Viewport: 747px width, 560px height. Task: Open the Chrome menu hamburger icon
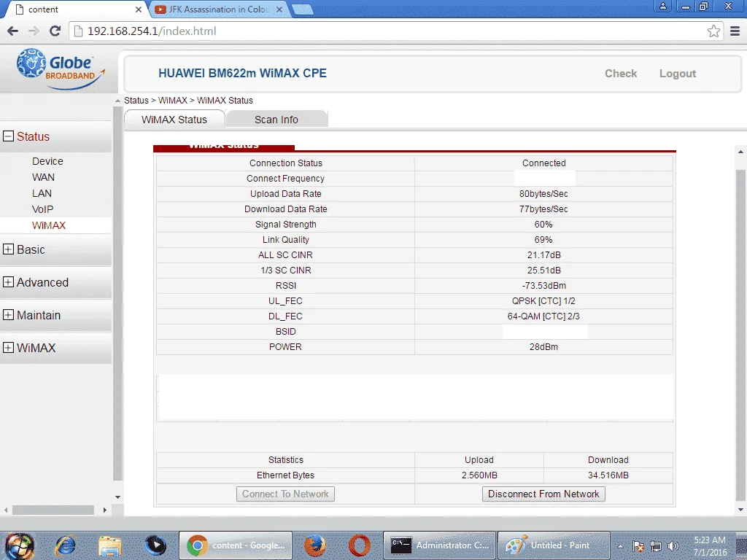coord(735,31)
